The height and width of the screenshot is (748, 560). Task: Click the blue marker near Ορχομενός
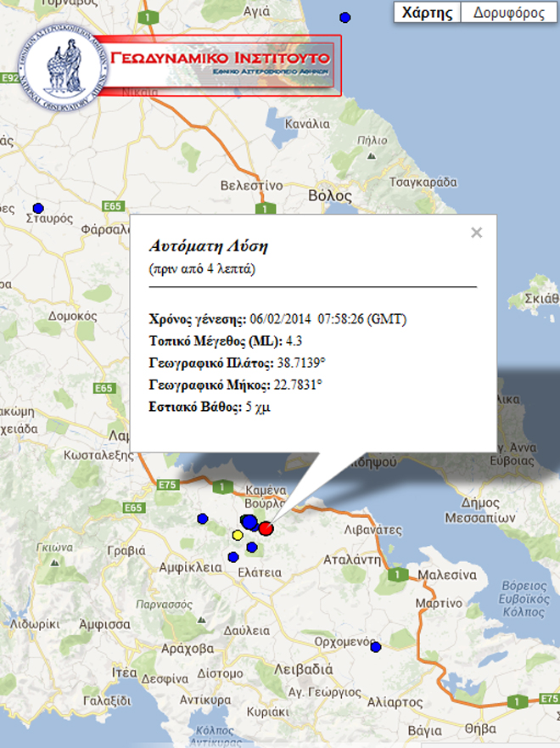pos(376,647)
